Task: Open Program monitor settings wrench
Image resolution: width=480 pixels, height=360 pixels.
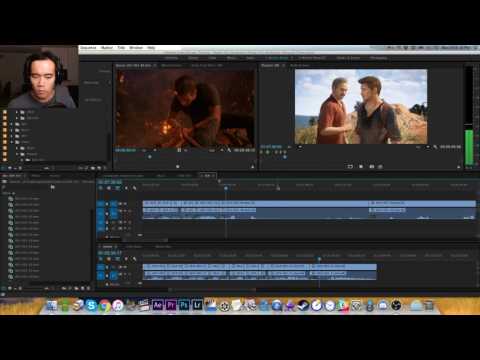Action: [x=435, y=147]
